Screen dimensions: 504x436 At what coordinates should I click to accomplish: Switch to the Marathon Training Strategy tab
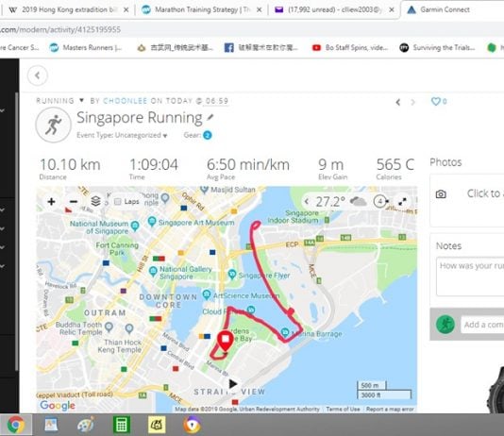202,9
